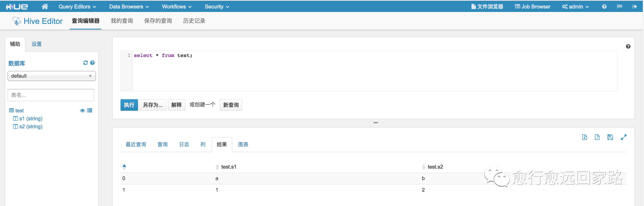Go to the Hue home icon
Viewport: 644px width, 206px height.
click(x=45, y=7)
